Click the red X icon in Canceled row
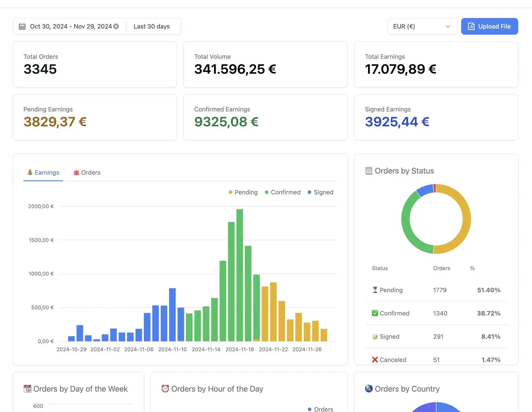This screenshot has width=532, height=412. tap(375, 360)
